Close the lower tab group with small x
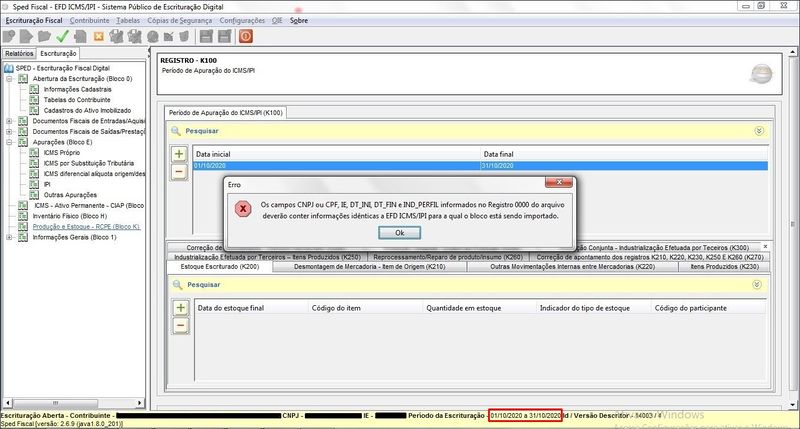 tap(765, 246)
